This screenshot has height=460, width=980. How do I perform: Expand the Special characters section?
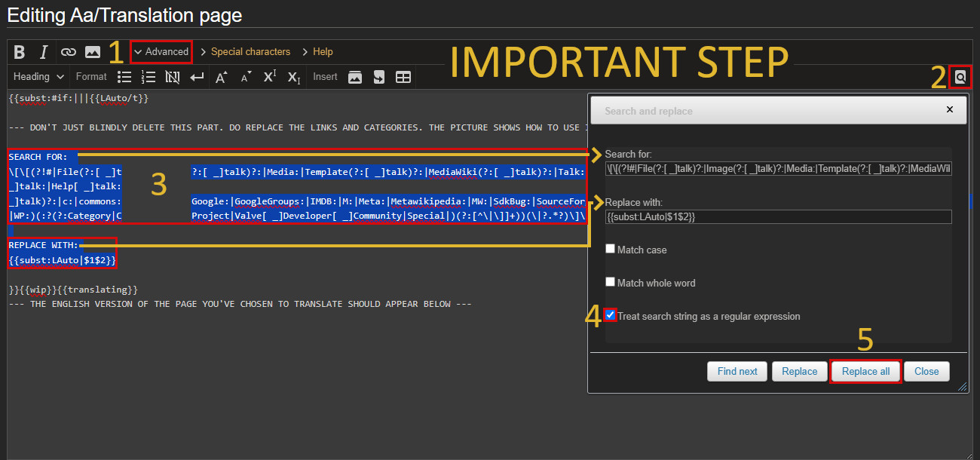pyautogui.click(x=246, y=52)
